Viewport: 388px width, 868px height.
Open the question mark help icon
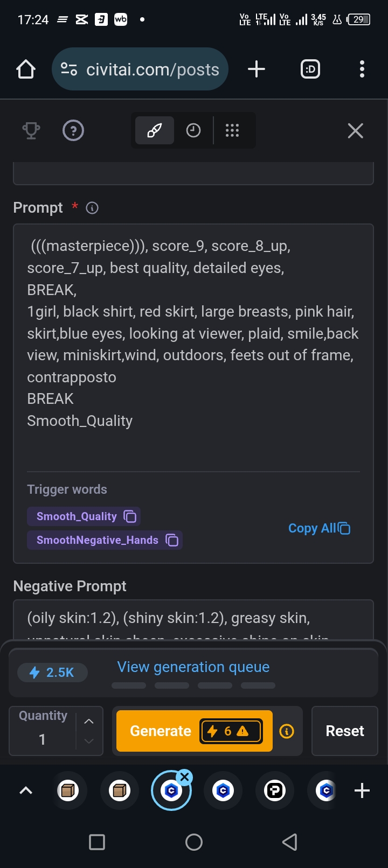tap(73, 131)
